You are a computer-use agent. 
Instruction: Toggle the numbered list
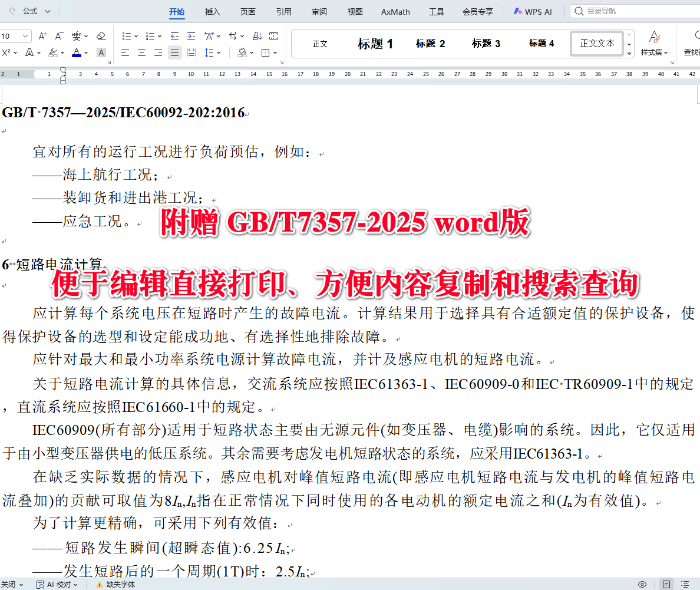pos(150,35)
